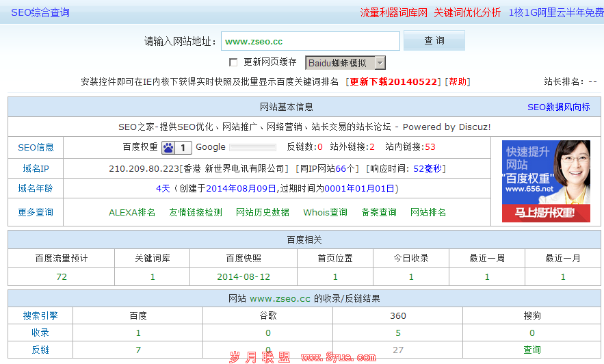Viewport: 604px width, 364px height.
Task: Click the 百度 收录 count 1
Action: [x=138, y=333]
